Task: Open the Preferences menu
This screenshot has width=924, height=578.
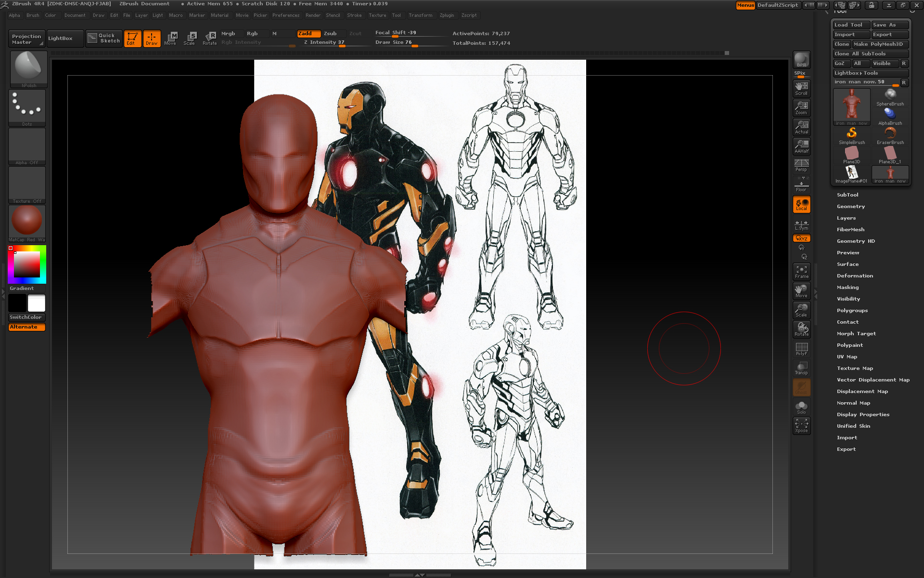Action: pyautogui.click(x=286, y=15)
